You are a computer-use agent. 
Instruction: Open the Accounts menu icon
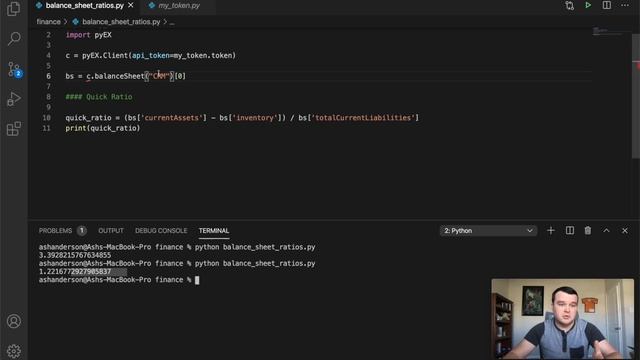coord(13,321)
